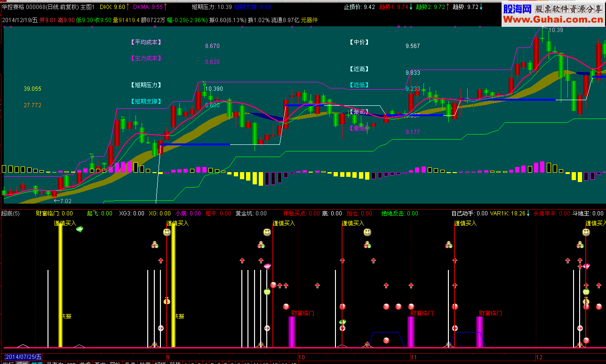606x364 pixels.
Task: Click red-cross circle icon below October green gem
Action: (343, 328)
